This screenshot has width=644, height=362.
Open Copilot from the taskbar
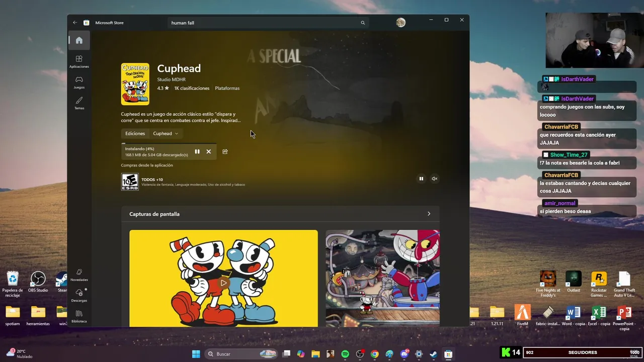(x=301, y=354)
